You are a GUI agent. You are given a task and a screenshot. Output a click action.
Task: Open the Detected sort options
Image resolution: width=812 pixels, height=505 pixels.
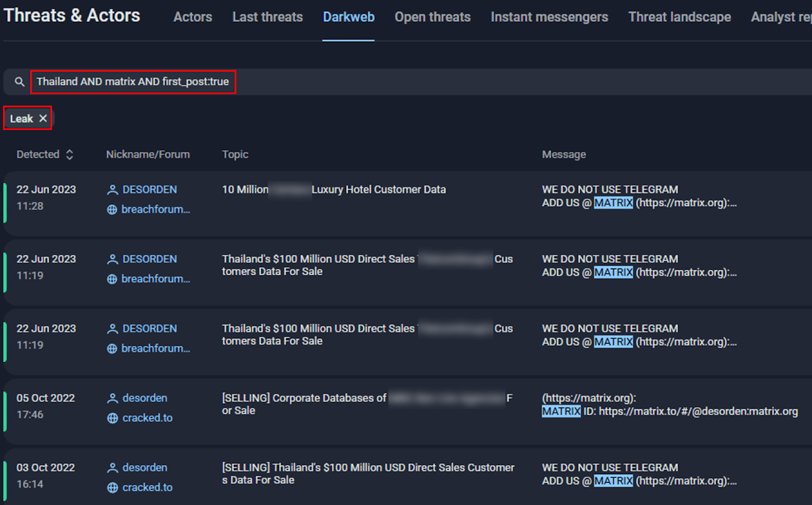(71, 154)
